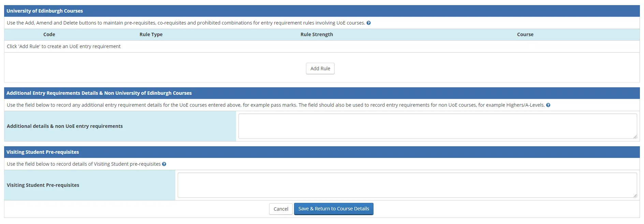Click 'Additional details & non UoE entry requirements' label

65,126
